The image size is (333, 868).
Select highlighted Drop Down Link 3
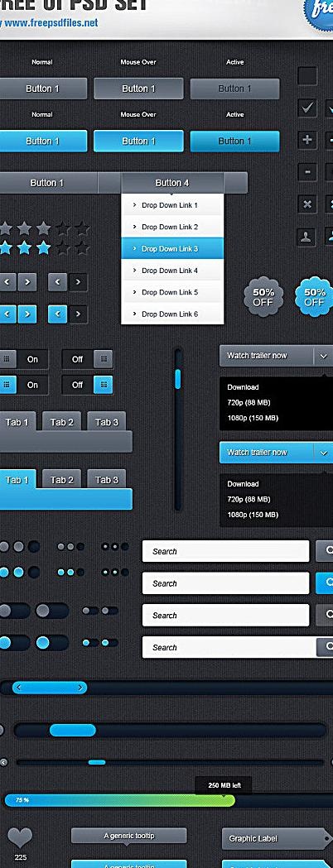pyautogui.click(x=172, y=248)
